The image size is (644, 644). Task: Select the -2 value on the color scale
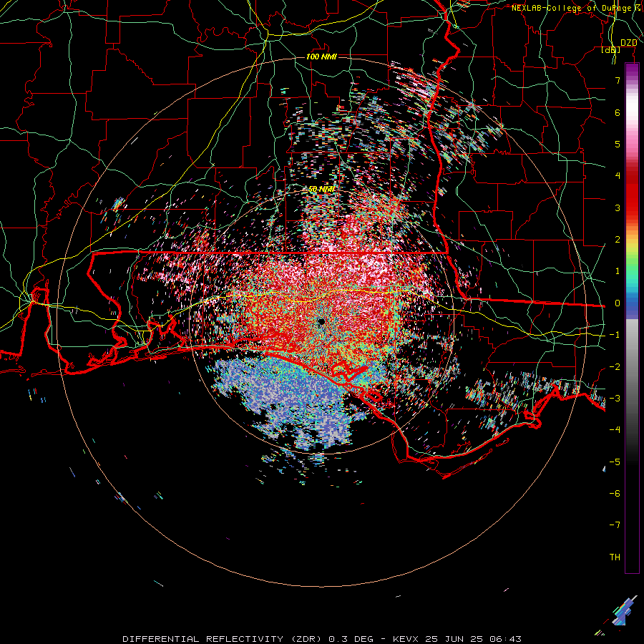coord(615,367)
